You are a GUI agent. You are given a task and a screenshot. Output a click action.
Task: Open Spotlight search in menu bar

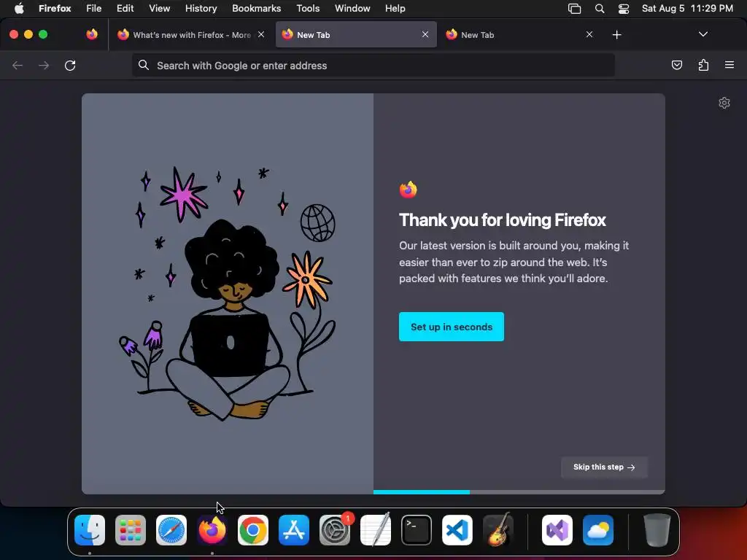tap(600, 9)
